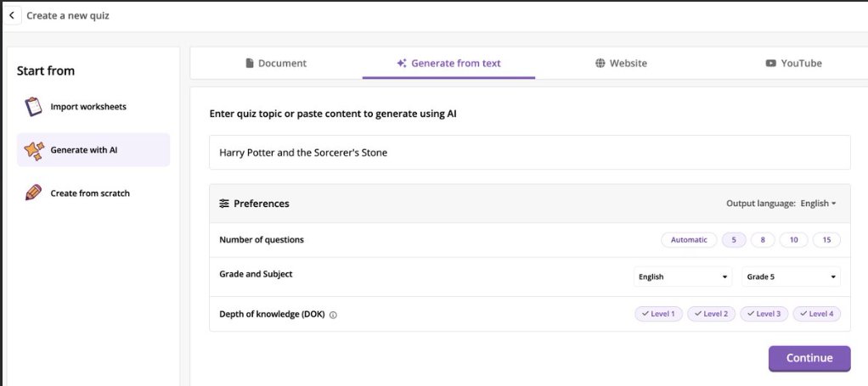The height and width of the screenshot is (386, 868).
Task: Click the Create a new quiz title
Action: pyautogui.click(x=68, y=15)
